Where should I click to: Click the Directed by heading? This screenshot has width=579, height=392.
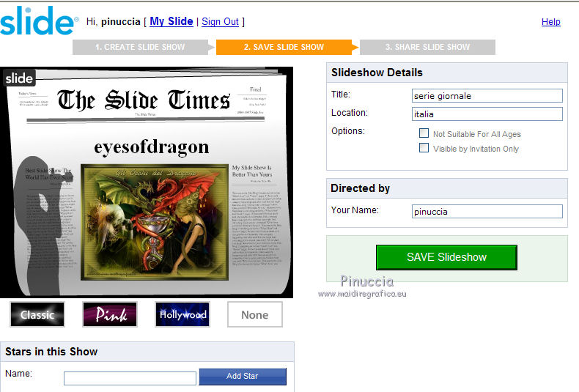[360, 188]
